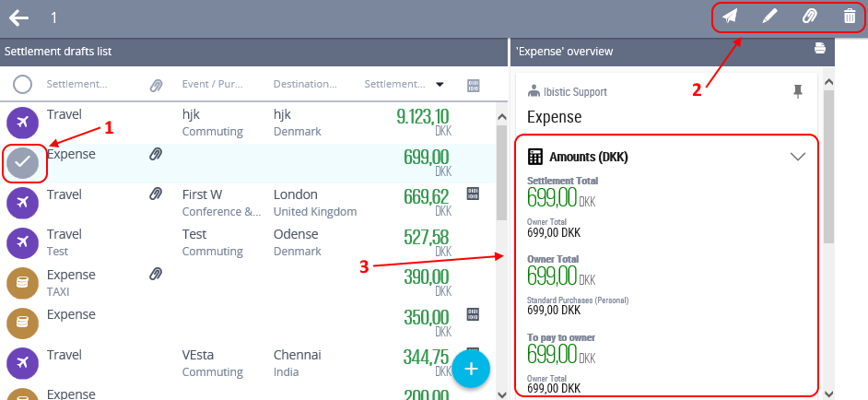This screenshot has width=868, height=400.
Task: Select the 390,00 amount
Action: click(427, 277)
